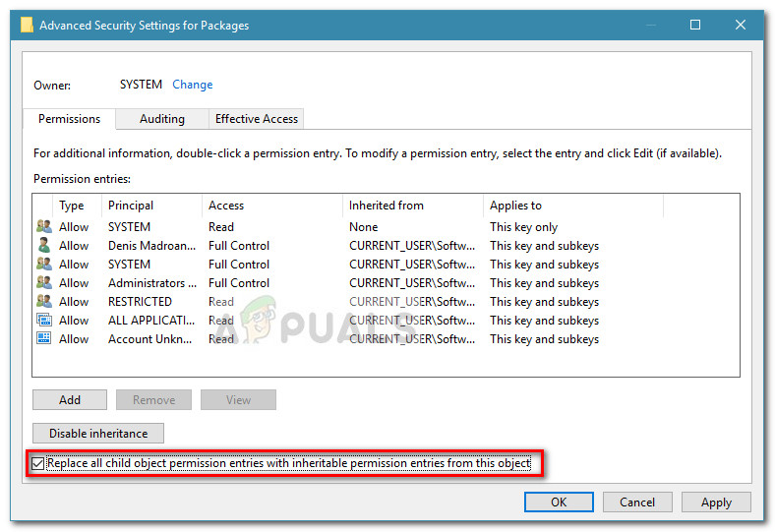Click the Disable inheritance button
775x532 pixels.
pyautogui.click(x=98, y=433)
